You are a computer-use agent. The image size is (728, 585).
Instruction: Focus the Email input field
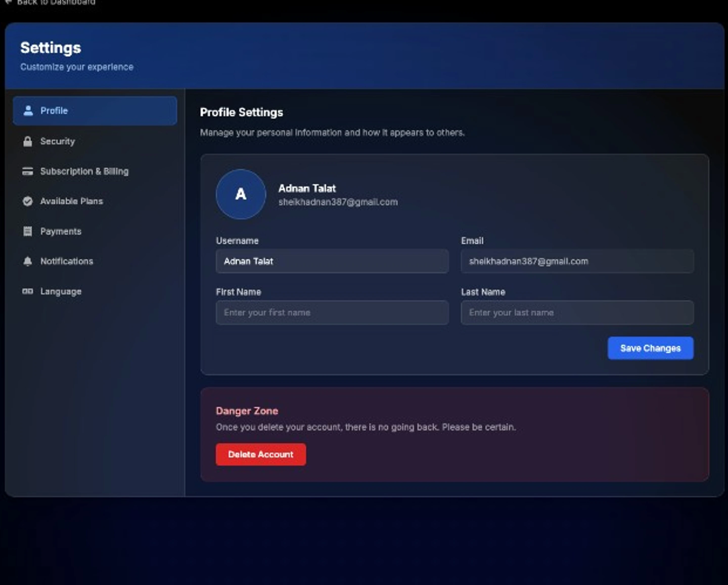(577, 261)
